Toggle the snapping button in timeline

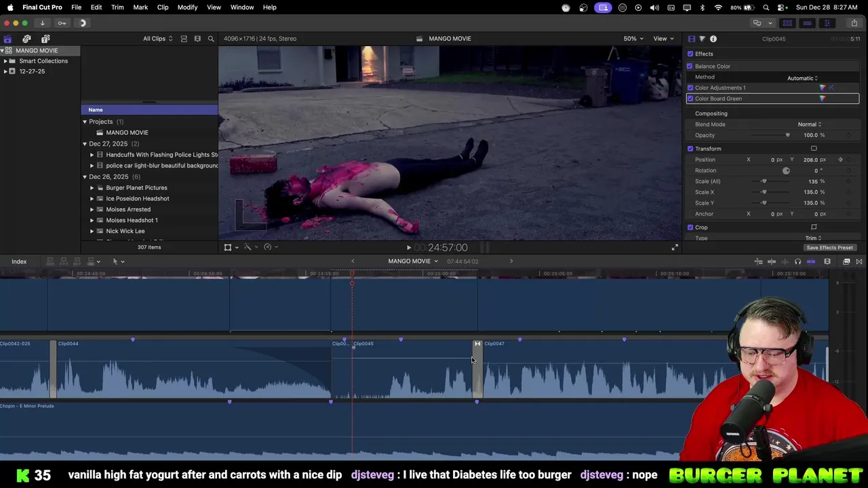point(811,262)
